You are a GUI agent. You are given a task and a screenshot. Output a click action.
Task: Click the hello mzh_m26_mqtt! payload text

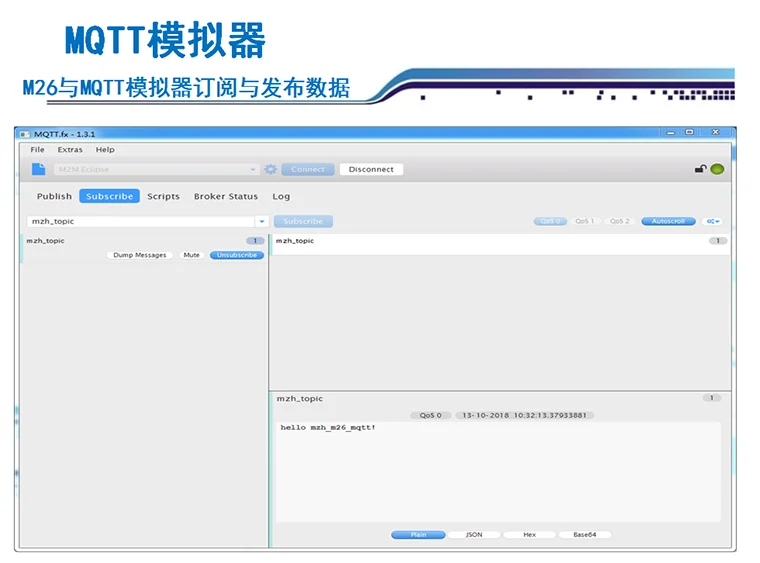(x=328, y=427)
